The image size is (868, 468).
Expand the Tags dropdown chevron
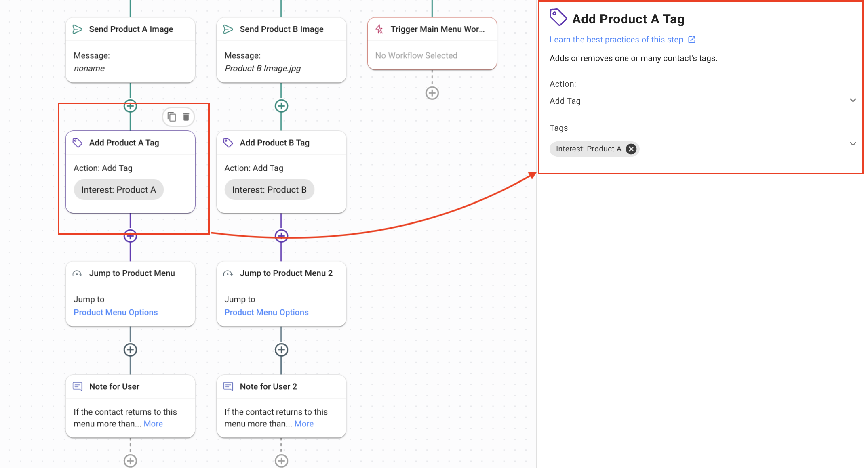tap(853, 144)
